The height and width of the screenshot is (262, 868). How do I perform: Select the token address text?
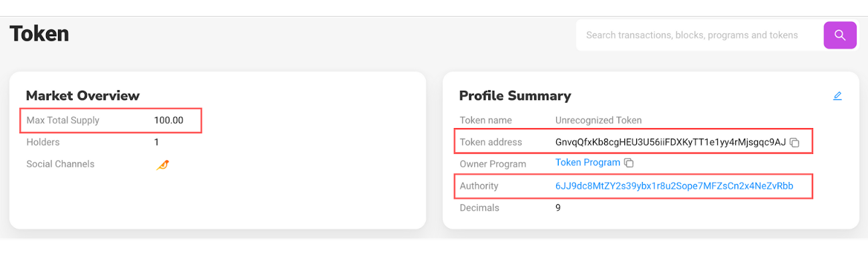670,142
